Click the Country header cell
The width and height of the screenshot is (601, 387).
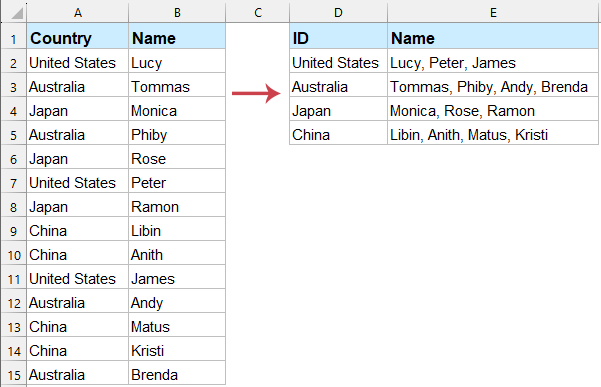click(78, 38)
